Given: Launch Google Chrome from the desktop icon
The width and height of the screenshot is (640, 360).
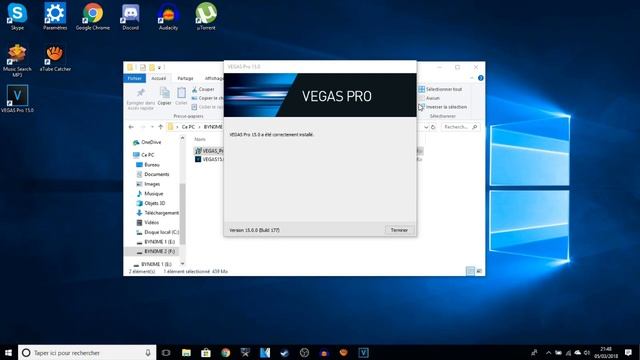Looking at the screenshot, I should 93,16.
